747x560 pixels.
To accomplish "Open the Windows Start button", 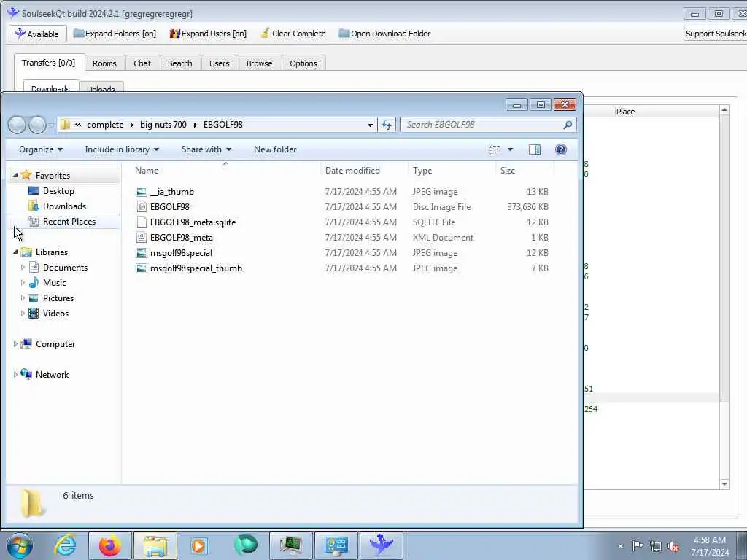I will click(x=20, y=545).
